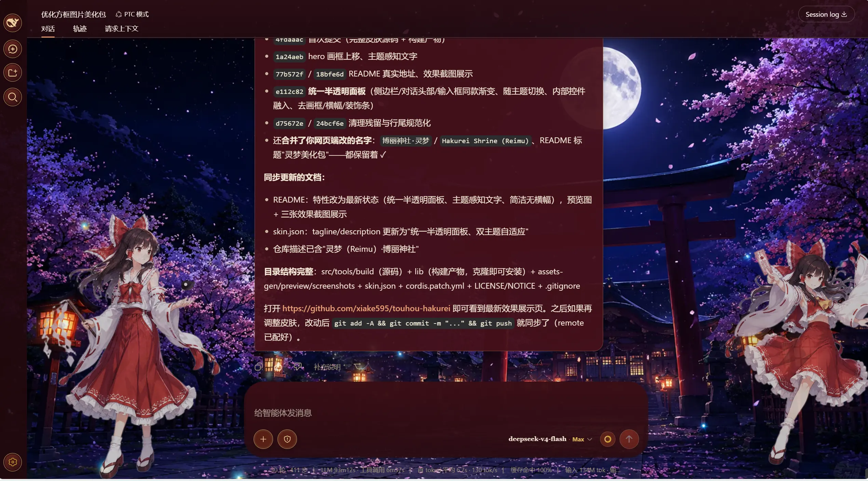The image size is (868, 481).
Task: Focus the 给智能体发消息 input field
Action: [446, 413]
